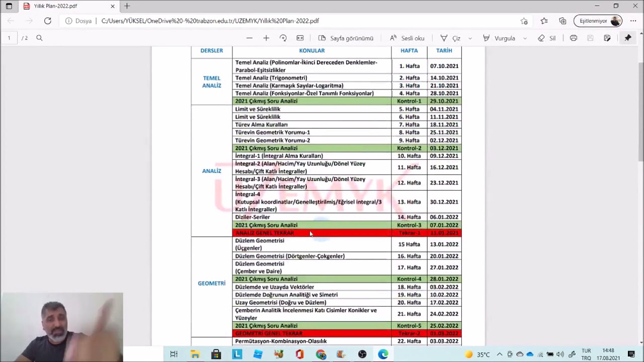This screenshot has width=644, height=362.
Task: Open Sayfa görünümü page view options
Action: 346,38
